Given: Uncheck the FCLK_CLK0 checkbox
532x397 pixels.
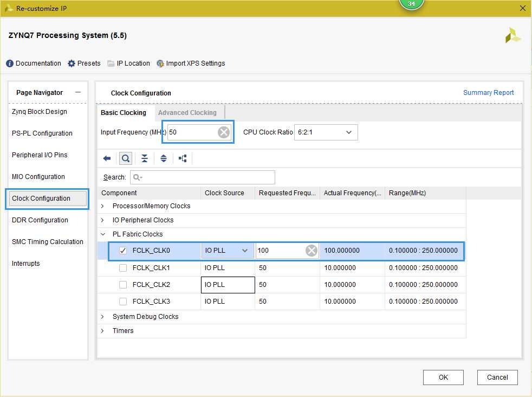Looking at the screenshot, I should coord(123,251).
